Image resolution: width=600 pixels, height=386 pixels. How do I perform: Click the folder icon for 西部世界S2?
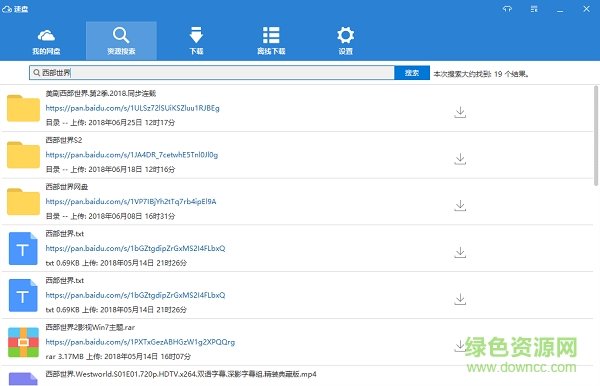coord(23,155)
